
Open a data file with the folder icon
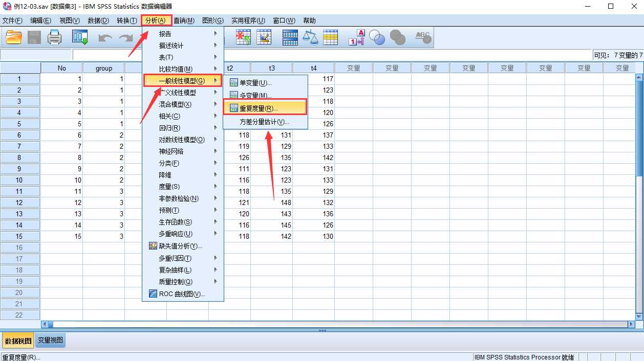14,37
